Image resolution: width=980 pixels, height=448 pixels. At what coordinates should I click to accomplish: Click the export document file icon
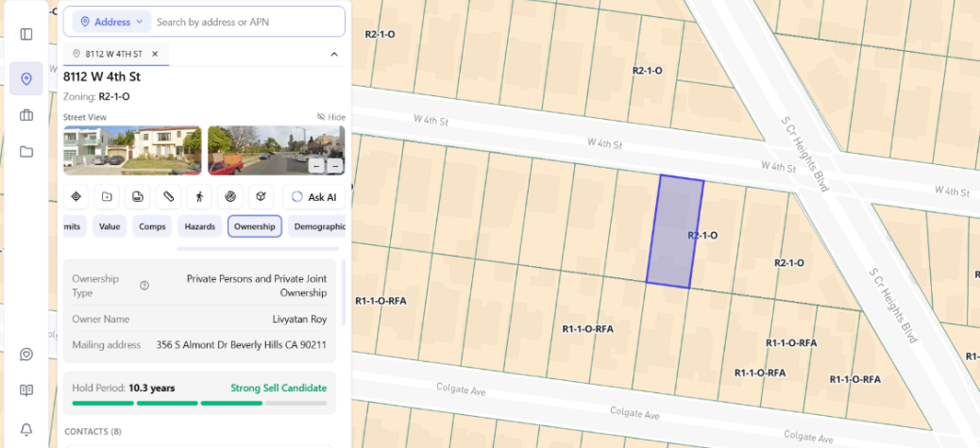pos(138,196)
